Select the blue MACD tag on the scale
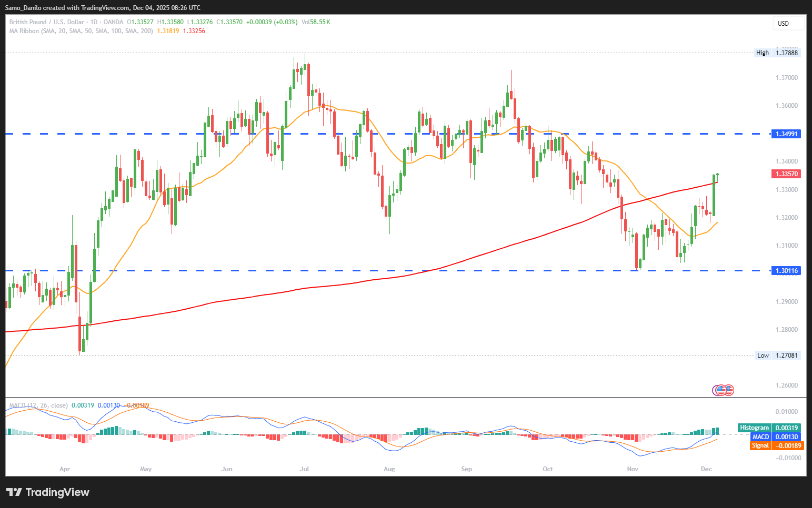Viewport: 812px width, 508px height. click(x=760, y=436)
